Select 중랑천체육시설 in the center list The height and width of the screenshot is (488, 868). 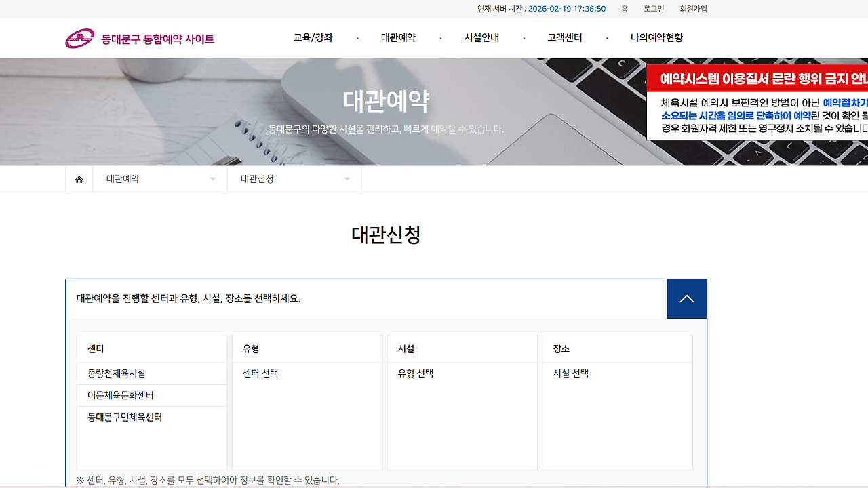pos(152,373)
